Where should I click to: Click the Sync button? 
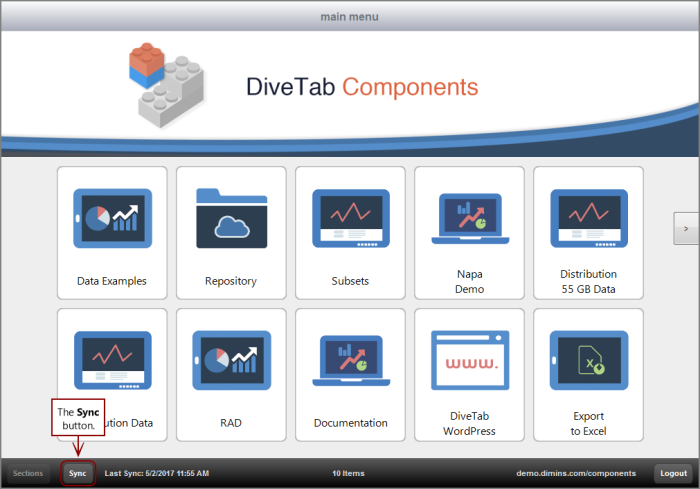78,473
